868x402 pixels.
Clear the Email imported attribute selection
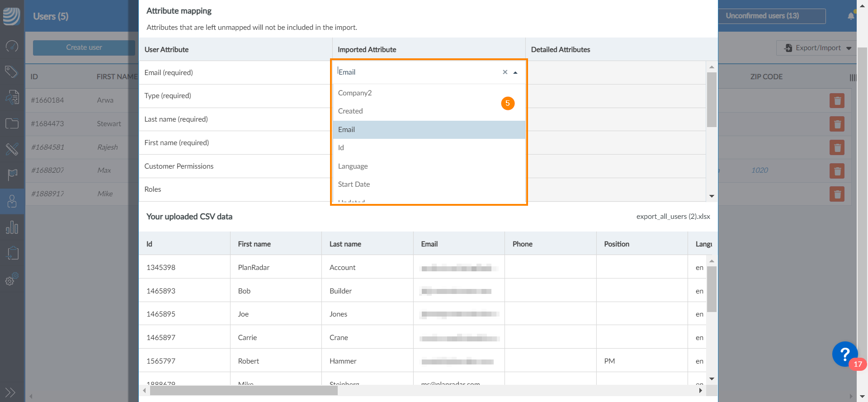(x=505, y=72)
